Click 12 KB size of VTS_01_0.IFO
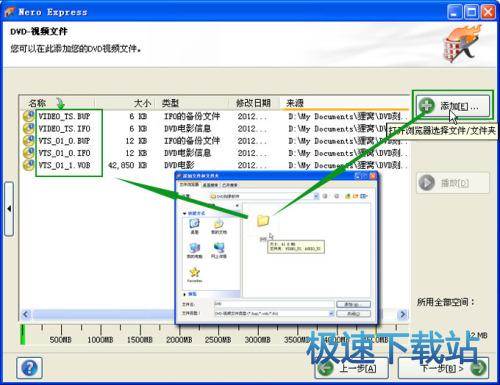The image size is (500, 385). pyautogui.click(x=136, y=153)
